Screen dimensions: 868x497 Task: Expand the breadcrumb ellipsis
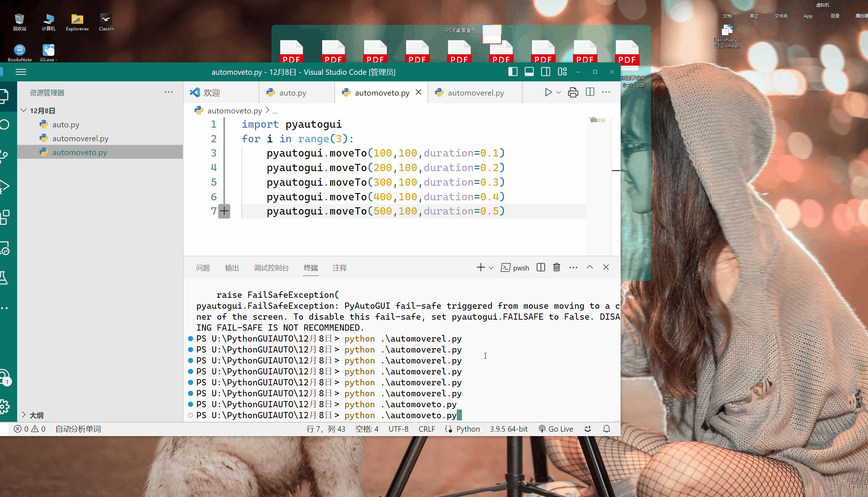pyautogui.click(x=275, y=111)
